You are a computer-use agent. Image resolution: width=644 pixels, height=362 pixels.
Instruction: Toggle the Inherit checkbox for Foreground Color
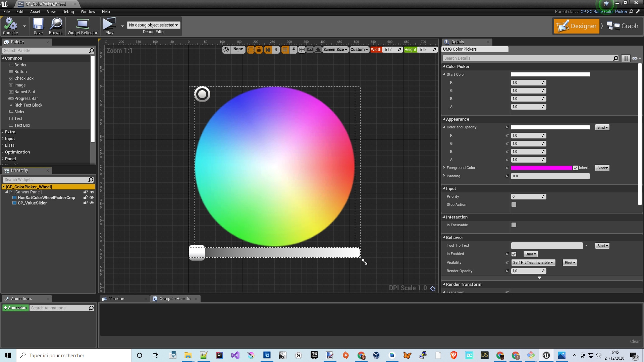(x=576, y=168)
